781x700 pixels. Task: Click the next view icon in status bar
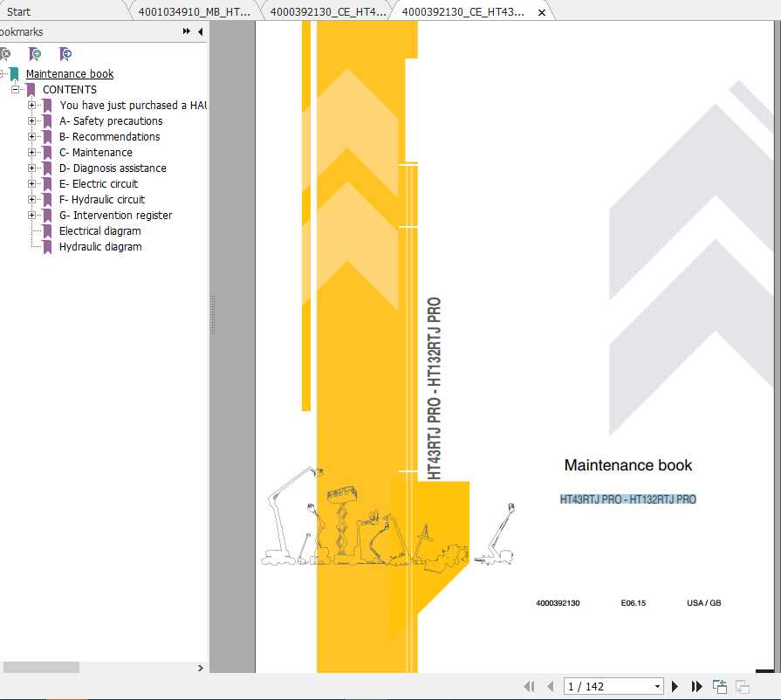[743, 687]
